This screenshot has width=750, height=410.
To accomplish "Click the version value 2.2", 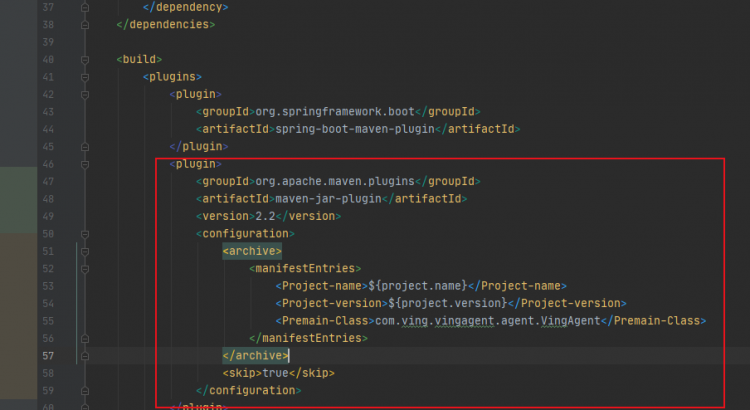I will [x=267, y=216].
